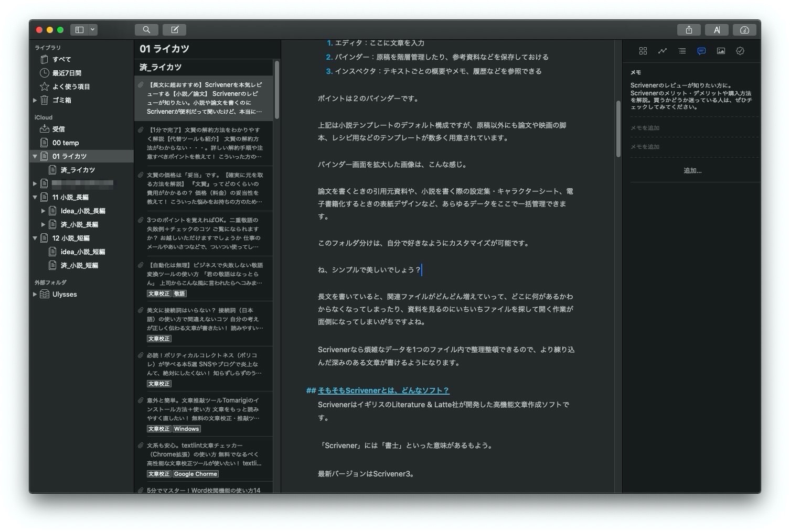Viewport: 790px width, 532px height.
Task: Open the goals progress icon in the inspector
Action: [663, 51]
